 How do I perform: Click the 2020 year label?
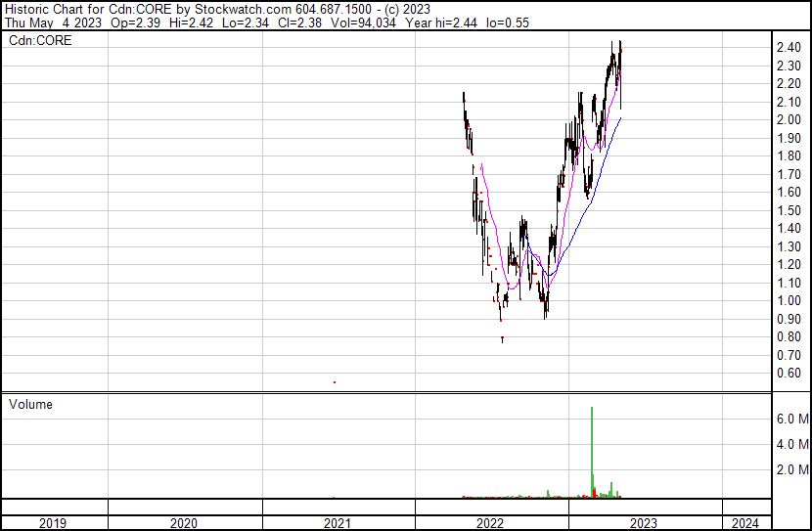click(184, 522)
